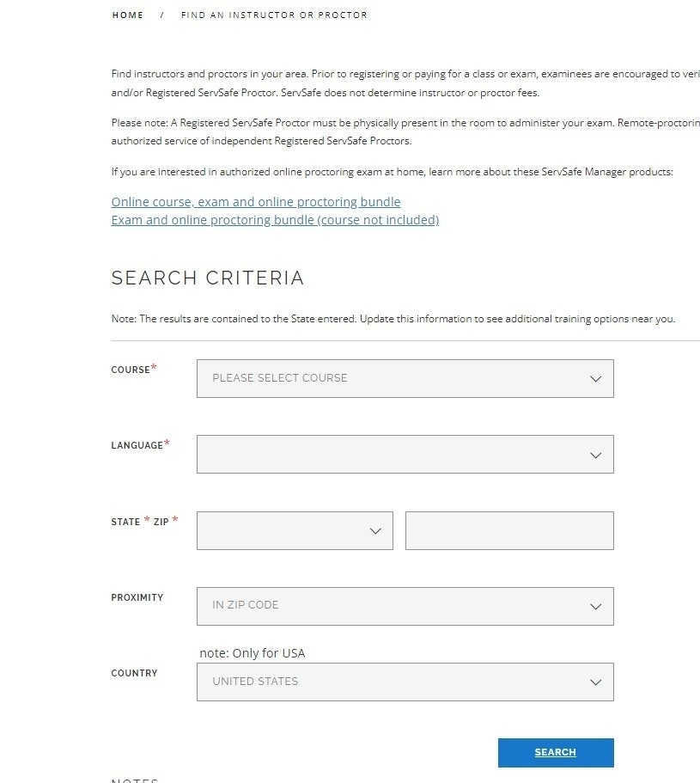Click the PROXIMITY field label
The height and width of the screenshot is (783, 700).
click(137, 597)
